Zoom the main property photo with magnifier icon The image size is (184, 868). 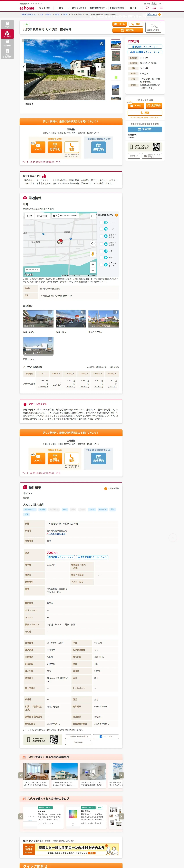coord(102,44)
